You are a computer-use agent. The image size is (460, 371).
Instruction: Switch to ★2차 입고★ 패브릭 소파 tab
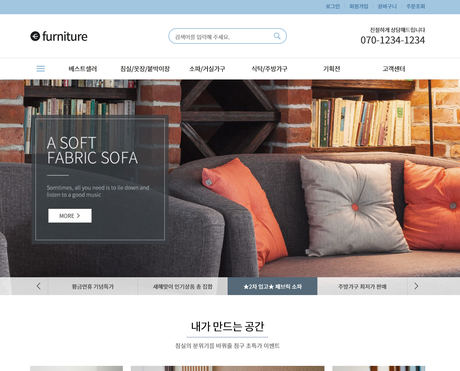tap(273, 286)
